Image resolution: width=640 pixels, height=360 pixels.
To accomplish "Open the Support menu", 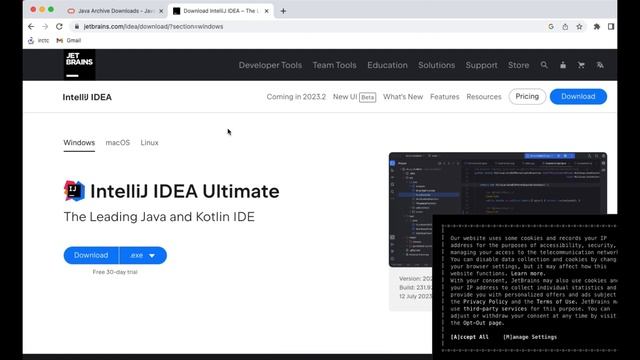I will point(481,65).
